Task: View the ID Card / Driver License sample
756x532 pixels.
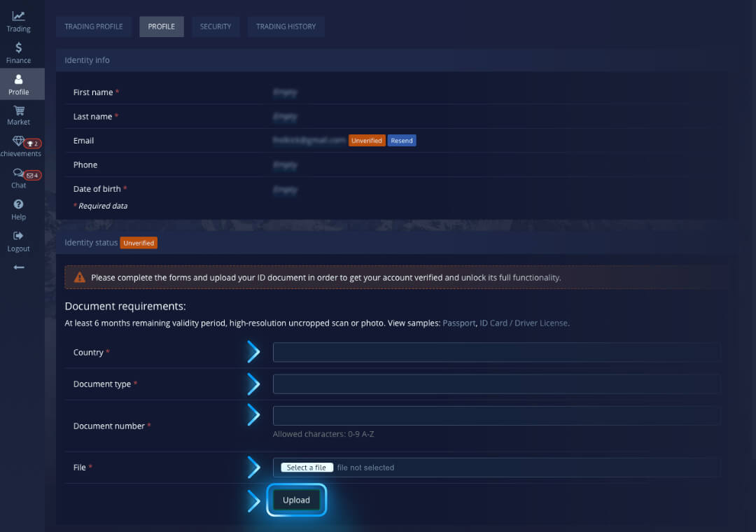Action: tap(524, 323)
